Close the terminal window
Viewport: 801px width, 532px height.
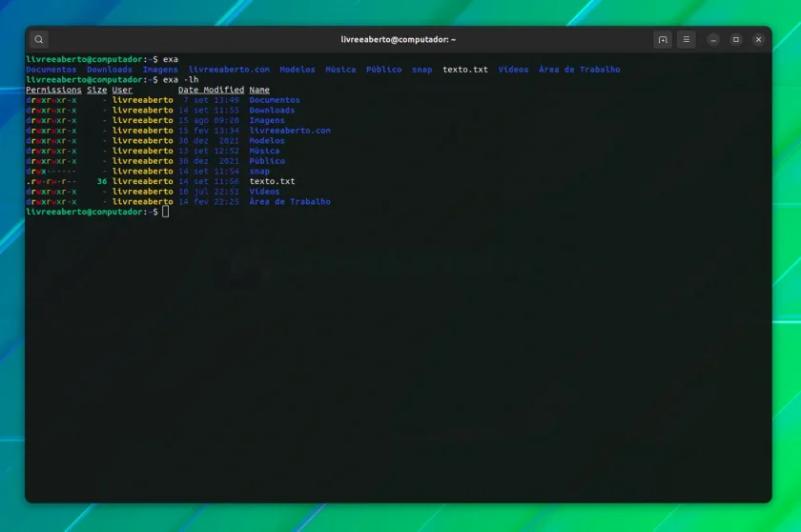coord(758,39)
